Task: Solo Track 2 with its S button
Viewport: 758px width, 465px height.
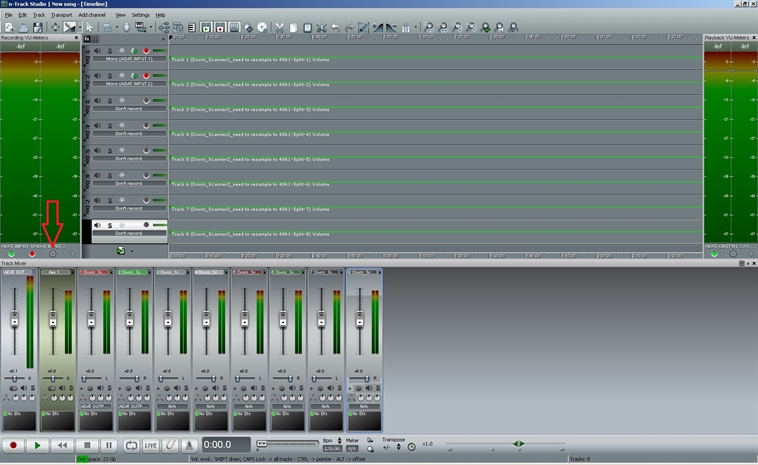Action: point(109,75)
